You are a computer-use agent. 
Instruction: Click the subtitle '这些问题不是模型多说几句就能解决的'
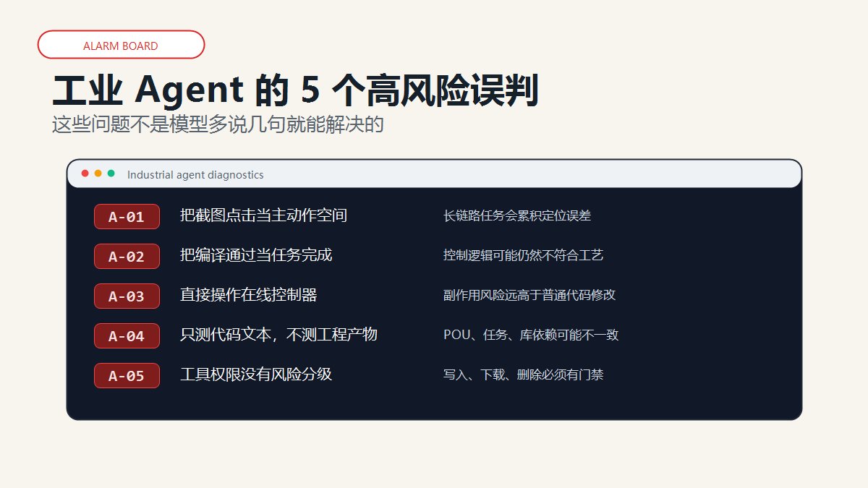coord(218,124)
